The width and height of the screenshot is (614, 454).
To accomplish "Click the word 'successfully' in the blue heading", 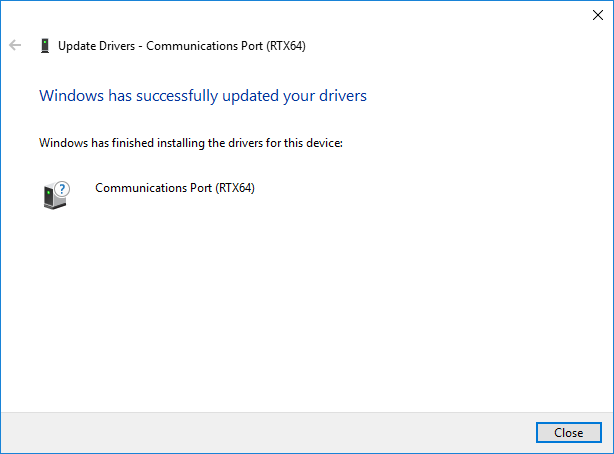I will [177, 96].
